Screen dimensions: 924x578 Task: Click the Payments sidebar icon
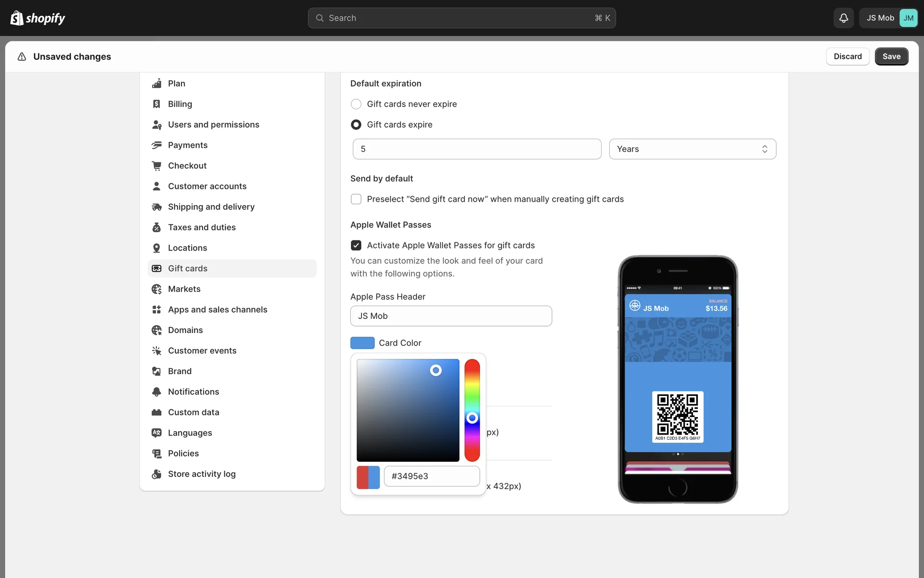156,145
